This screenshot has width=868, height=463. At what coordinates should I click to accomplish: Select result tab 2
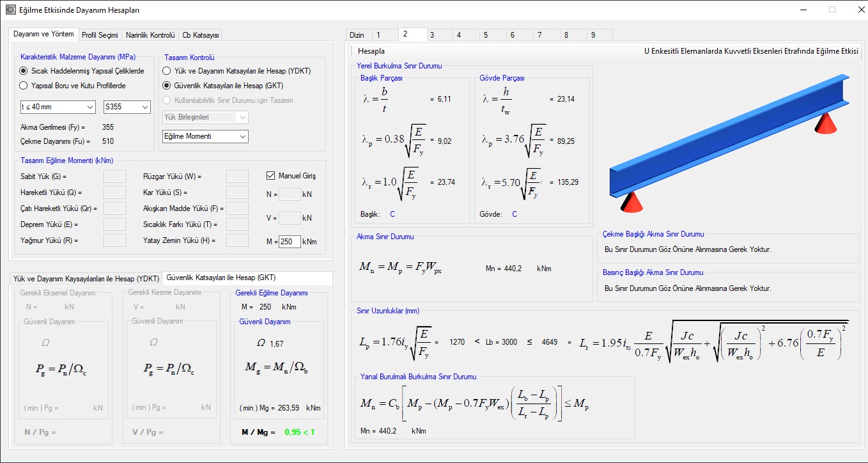click(x=412, y=34)
